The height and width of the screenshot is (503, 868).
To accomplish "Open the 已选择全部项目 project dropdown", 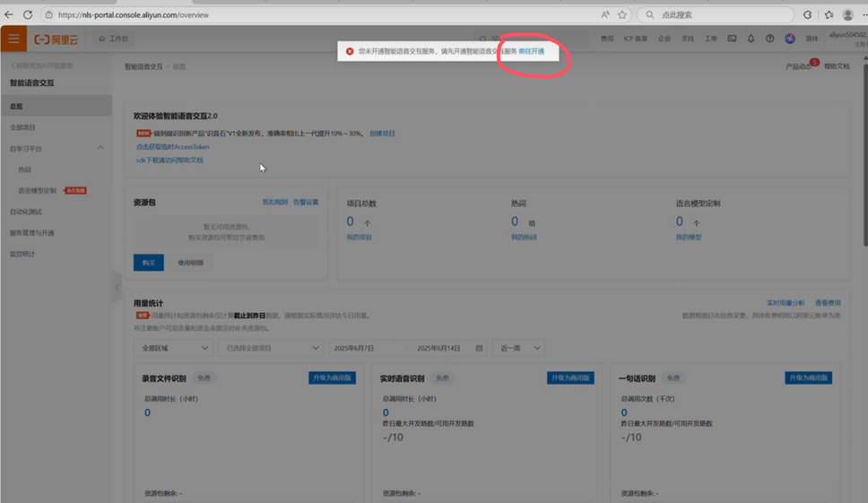I will [x=273, y=347].
